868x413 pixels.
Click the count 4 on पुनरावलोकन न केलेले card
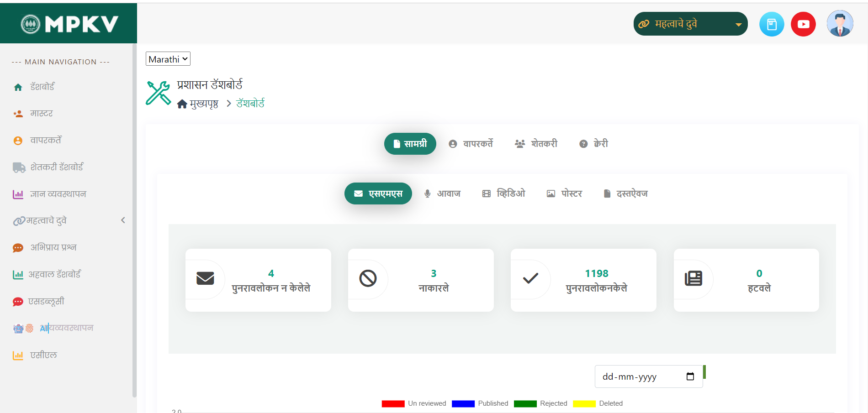pyautogui.click(x=271, y=273)
